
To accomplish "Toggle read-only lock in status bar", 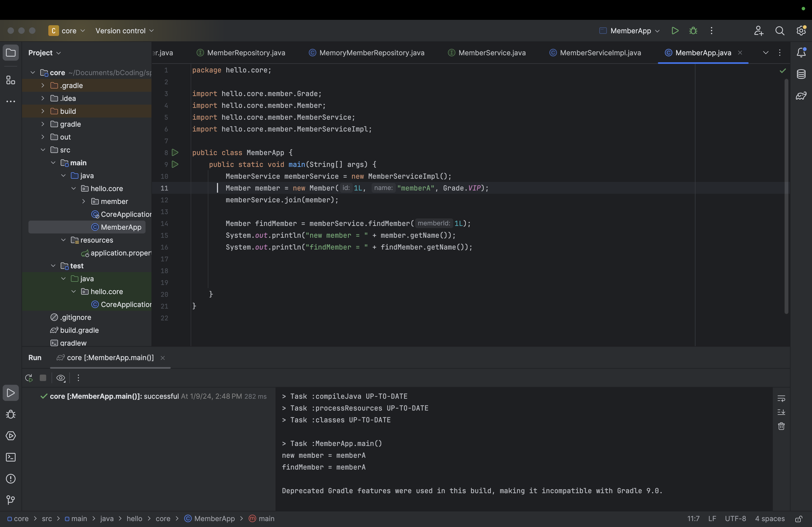I will pyautogui.click(x=799, y=519).
